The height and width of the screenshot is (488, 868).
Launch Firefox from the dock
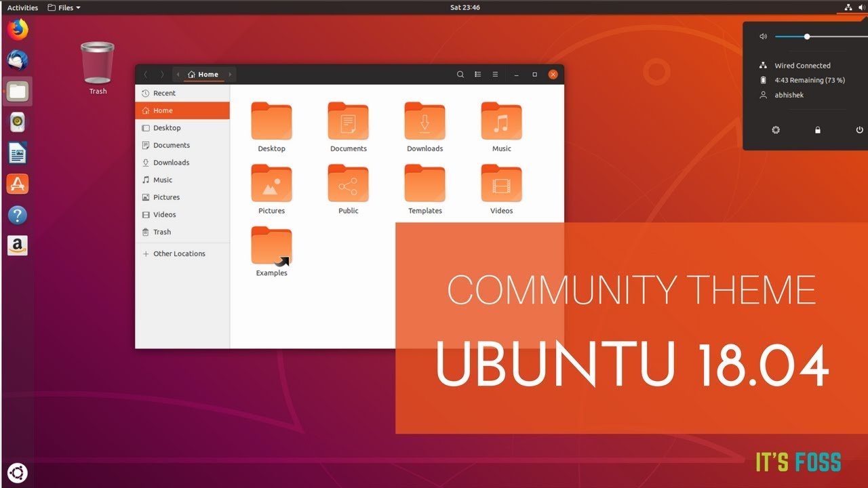[17, 30]
